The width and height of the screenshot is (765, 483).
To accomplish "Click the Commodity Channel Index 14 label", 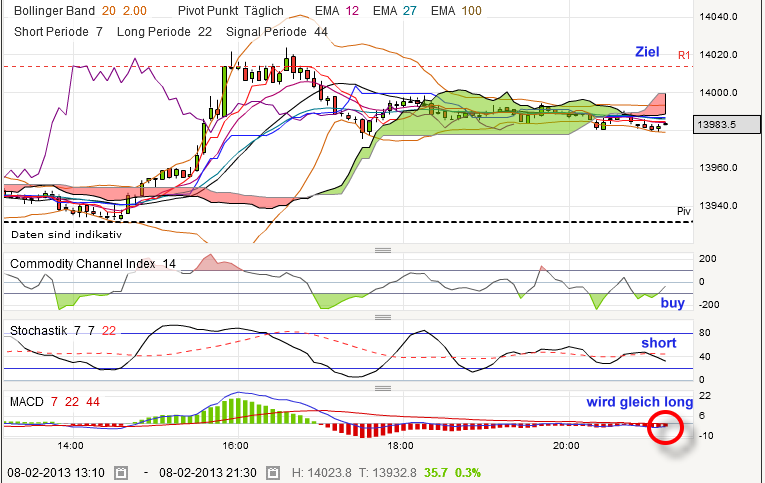I will (93, 264).
